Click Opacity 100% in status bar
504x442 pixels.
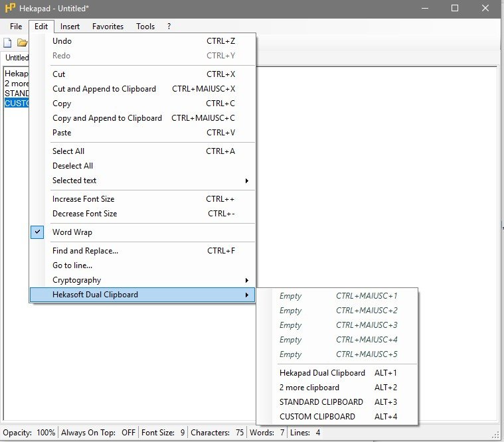coord(29,432)
